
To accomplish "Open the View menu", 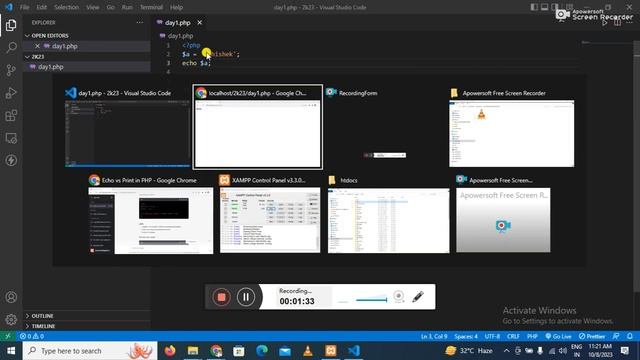I will [x=92, y=7].
